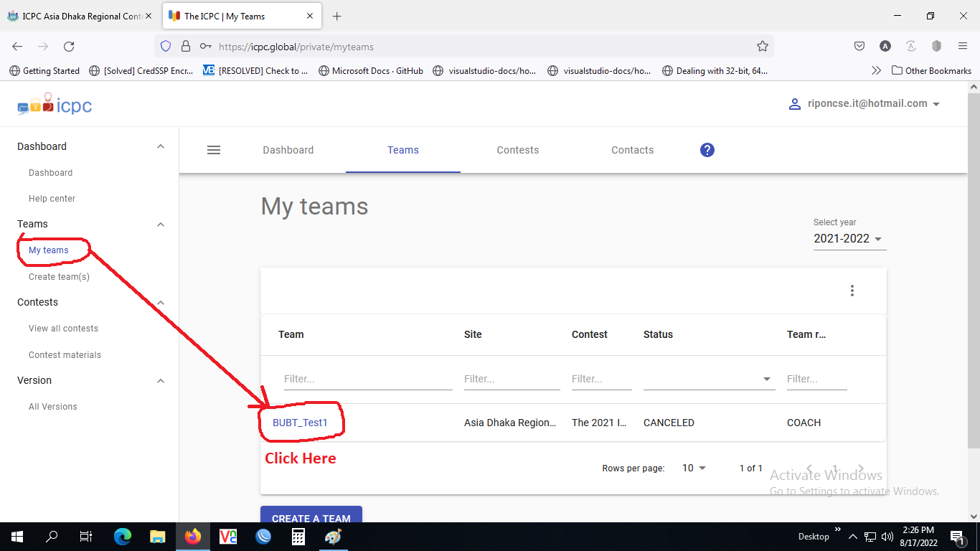Image resolution: width=980 pixels, height=551 pixels.
Task: Open the BUBT_Test1 team link
Action: pyautogui.click(x=300, y=423)
